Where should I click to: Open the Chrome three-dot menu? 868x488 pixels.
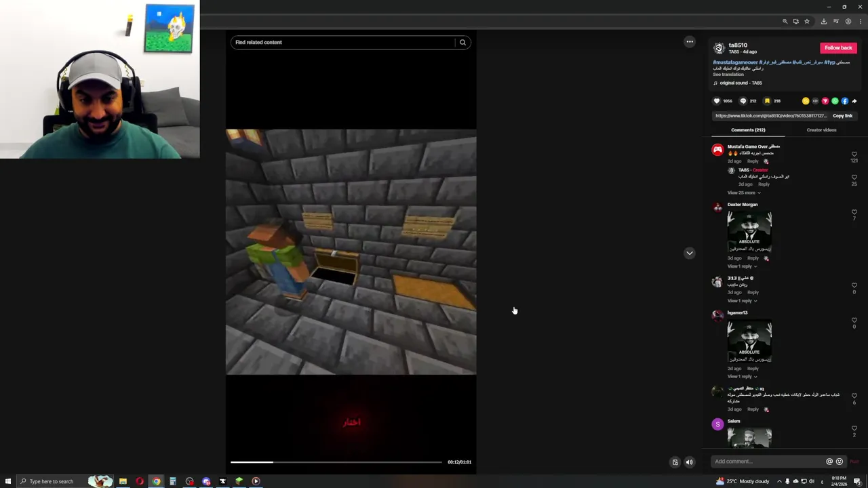point(860,22)
